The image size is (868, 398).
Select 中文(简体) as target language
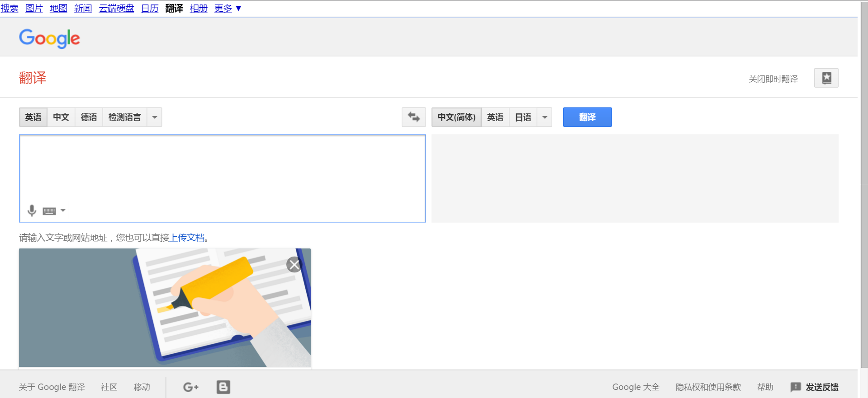tap(456, 117)
